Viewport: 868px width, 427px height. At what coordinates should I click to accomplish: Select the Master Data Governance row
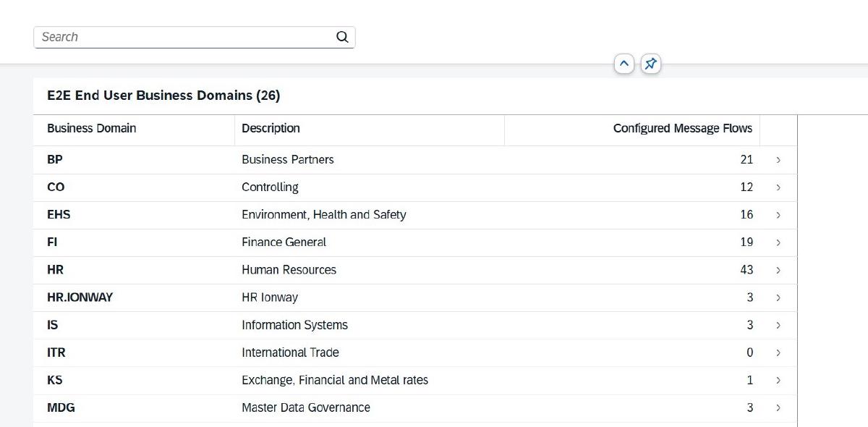click(x=305, y=407)
